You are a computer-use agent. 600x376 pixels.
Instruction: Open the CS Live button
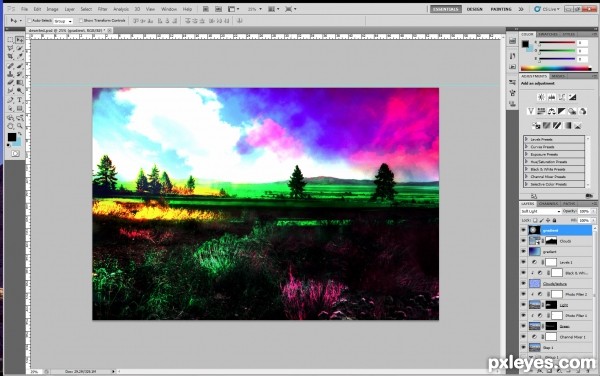pos(547,9)
